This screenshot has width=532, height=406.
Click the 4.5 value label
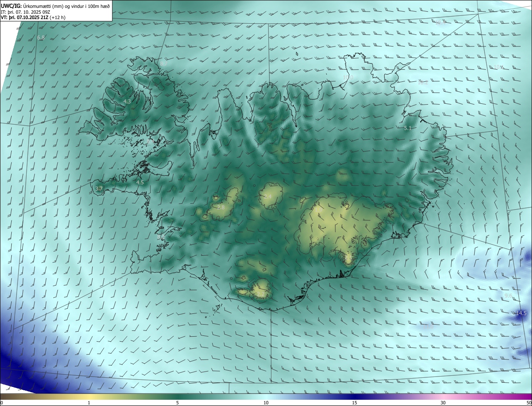[140, 182]
